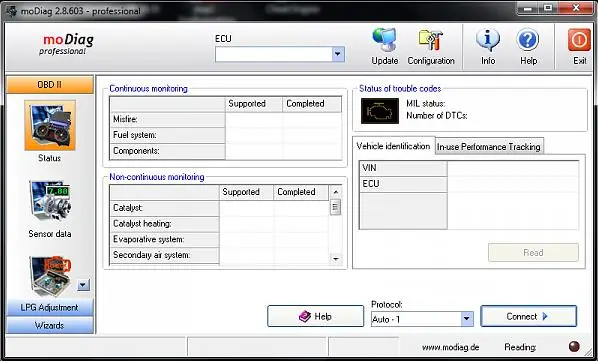Screen dimensions: 598x361
Task: Select Auto - 1 protocol combo box
Action: tap(422, 319)
